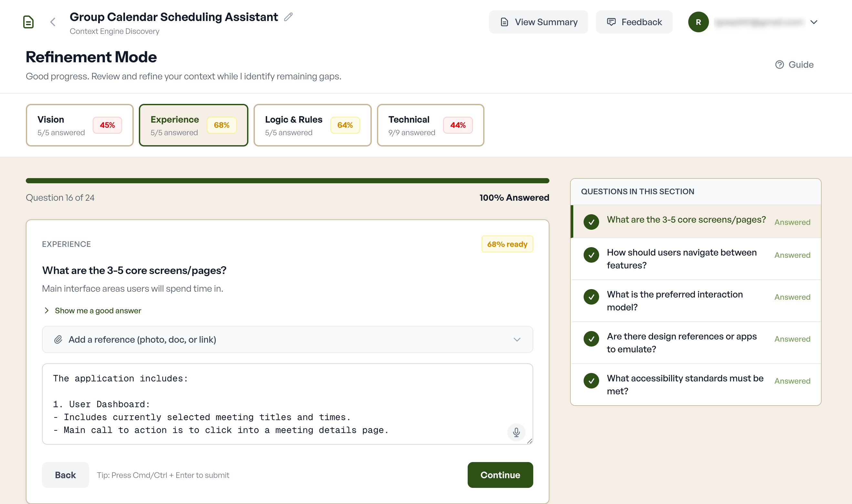Click the Back button below the answer box

point(65,475)
